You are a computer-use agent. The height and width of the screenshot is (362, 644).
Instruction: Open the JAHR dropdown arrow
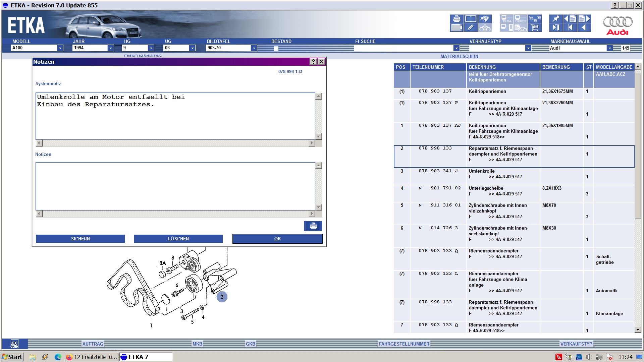(x=111, y=48)
